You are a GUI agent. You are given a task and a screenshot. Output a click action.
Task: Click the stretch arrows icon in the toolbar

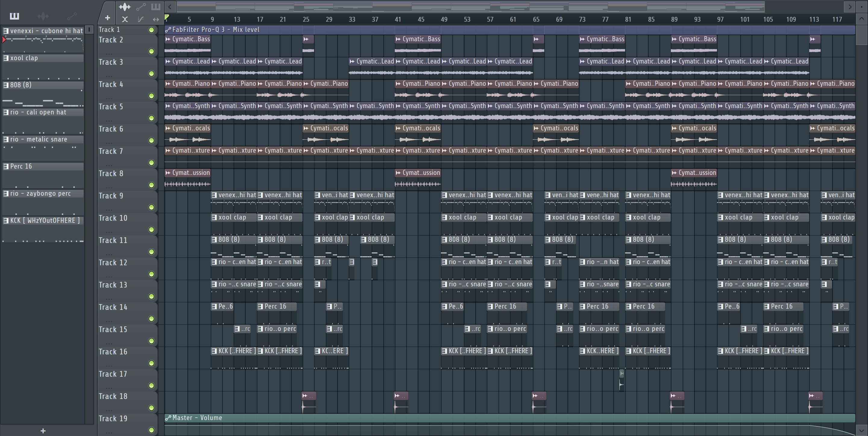coord(156,19)
